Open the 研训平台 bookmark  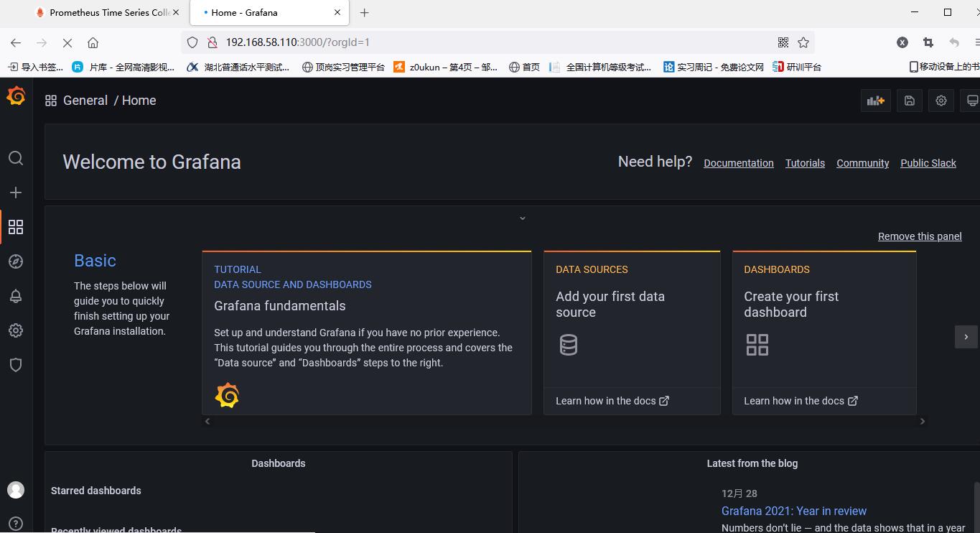click(x=797, y=67)
